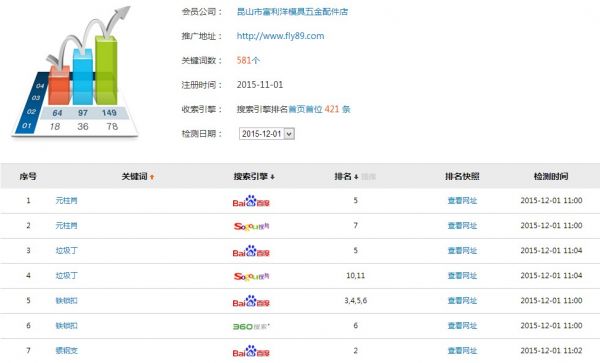Click 查看网址 in row 1
The width and height of the screenshot is (600, 363).
pos(462,200)
